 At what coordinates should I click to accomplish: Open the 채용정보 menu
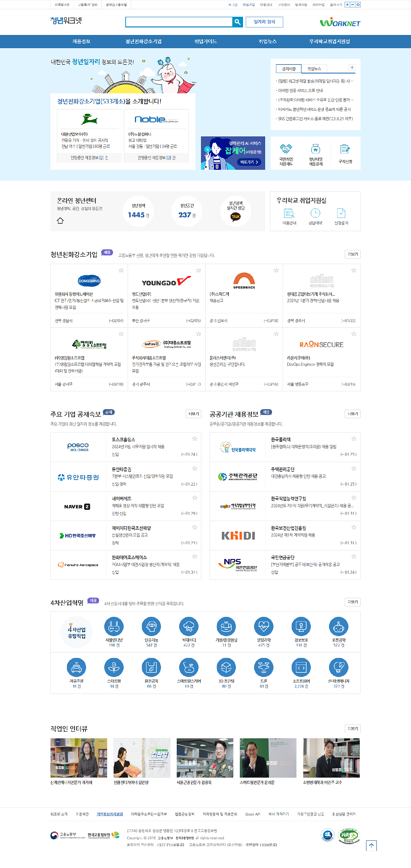81,41
